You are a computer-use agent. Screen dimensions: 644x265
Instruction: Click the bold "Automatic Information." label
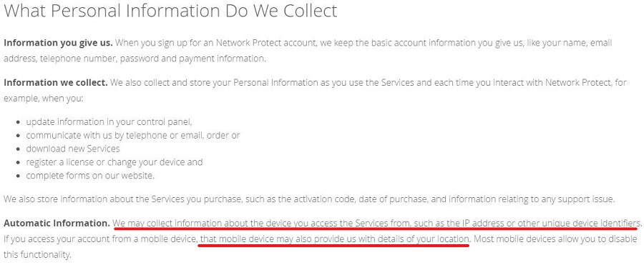pos(57,224)
